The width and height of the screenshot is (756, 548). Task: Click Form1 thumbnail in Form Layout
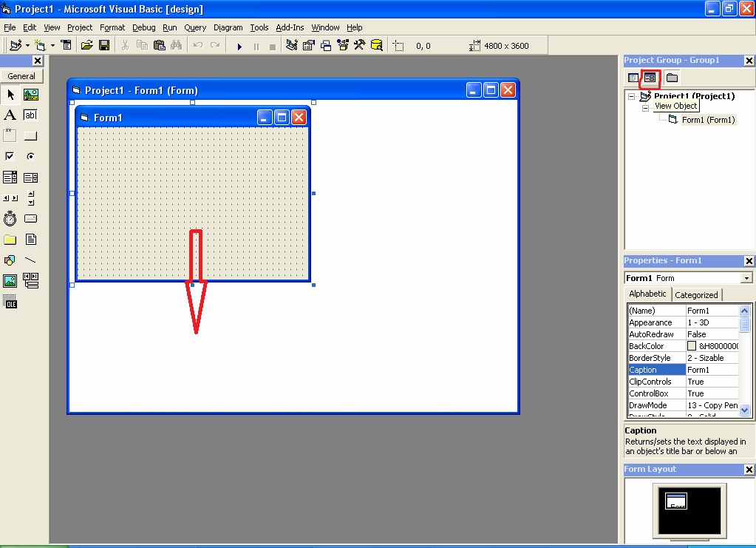[676, 501]
